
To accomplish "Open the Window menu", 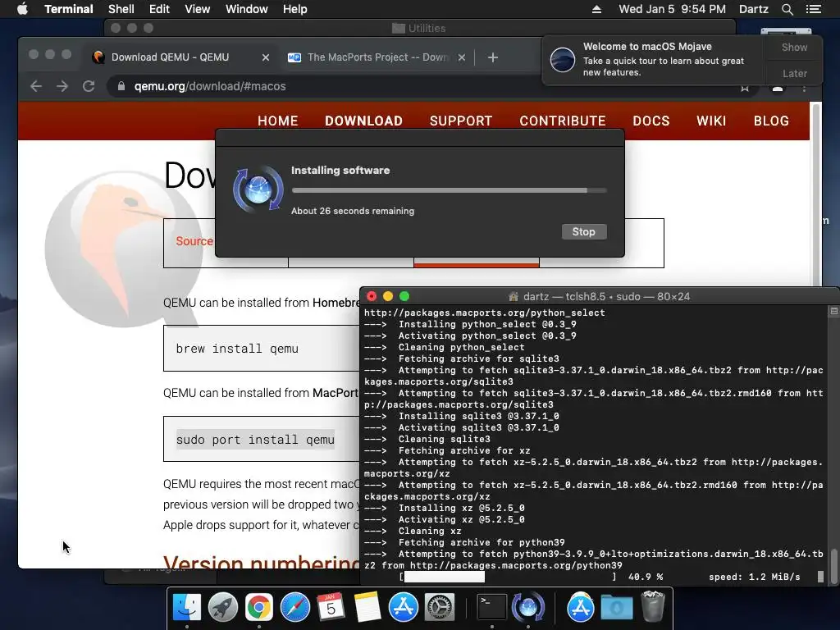I will click(x=246, y=9).
